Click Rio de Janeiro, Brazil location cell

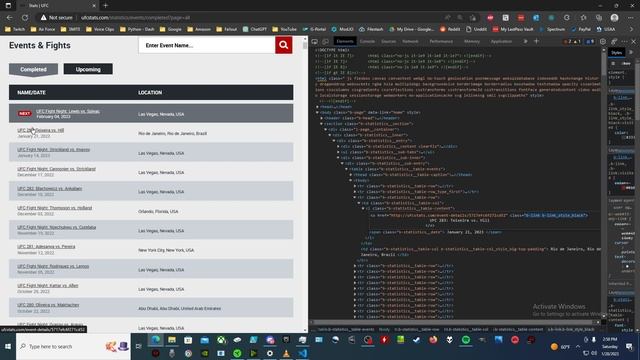[173, 133]
